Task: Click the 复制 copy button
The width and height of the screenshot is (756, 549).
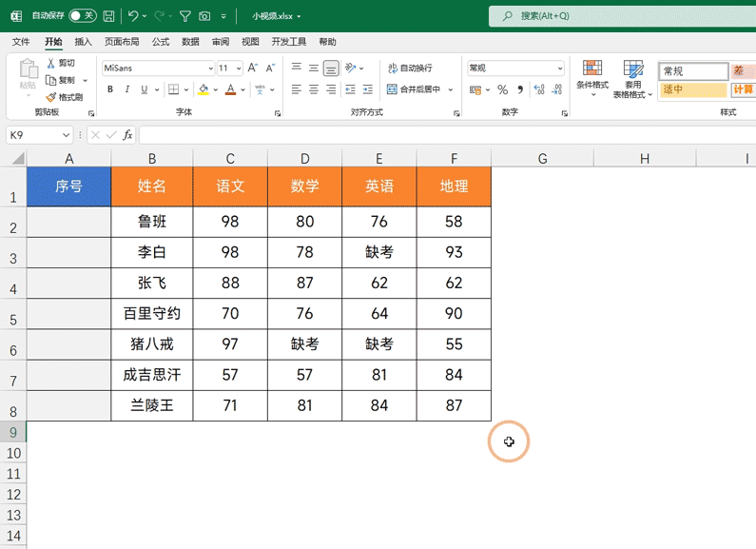Action: [61, 80]
